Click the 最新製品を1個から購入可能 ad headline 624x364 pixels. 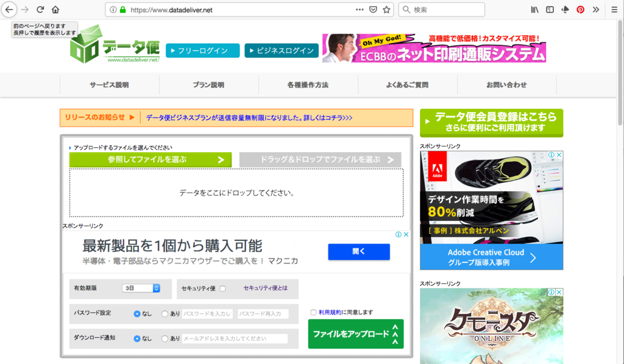tap(172, 245)
